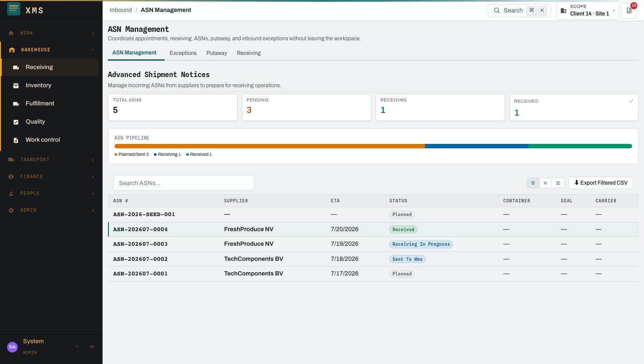Open row ASN-202607-0001
Image resolution: width=644 pixels, height=364 pixels.
(x=373, y=274)
